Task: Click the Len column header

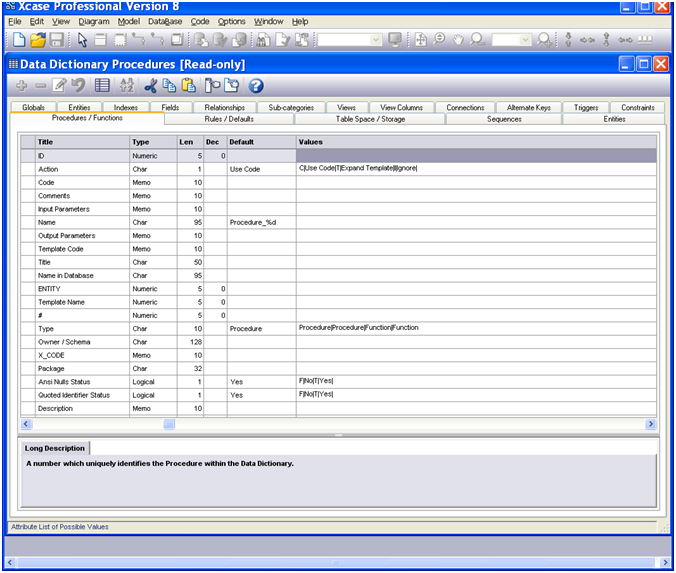Action: pos(190,142)
